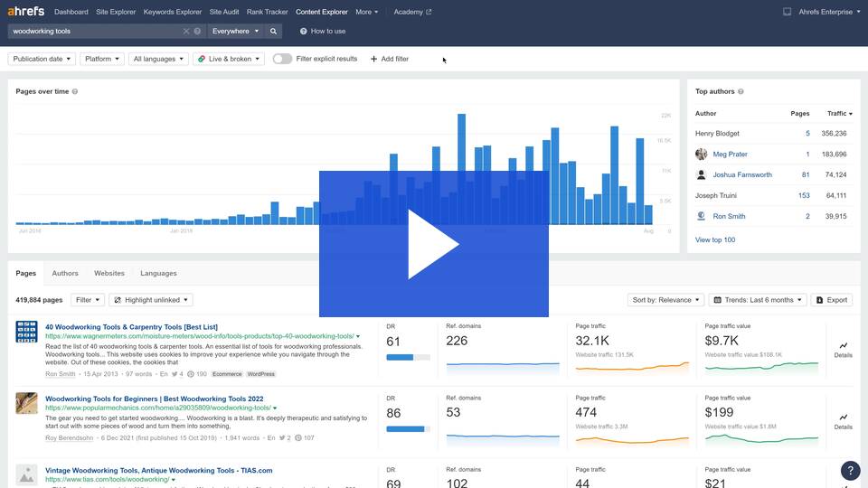Play the video overlay
The height and width of the screenshot is (488, 868).
tap(433, 244)
